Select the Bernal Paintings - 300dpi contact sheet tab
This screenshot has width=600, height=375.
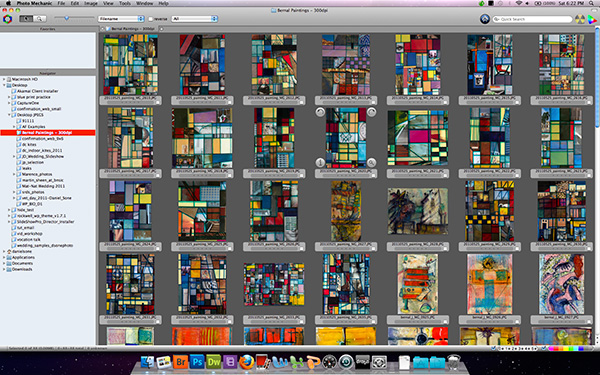tap(130, 29)
